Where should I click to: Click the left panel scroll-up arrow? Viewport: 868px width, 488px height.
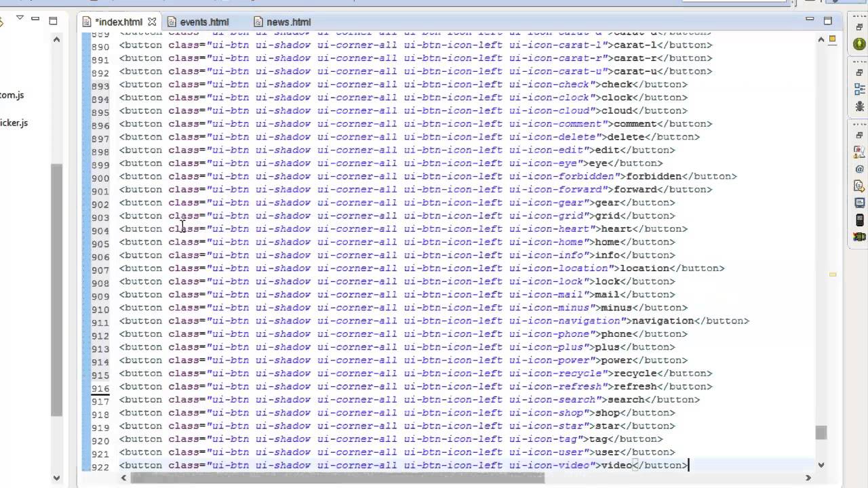point(57,39)
